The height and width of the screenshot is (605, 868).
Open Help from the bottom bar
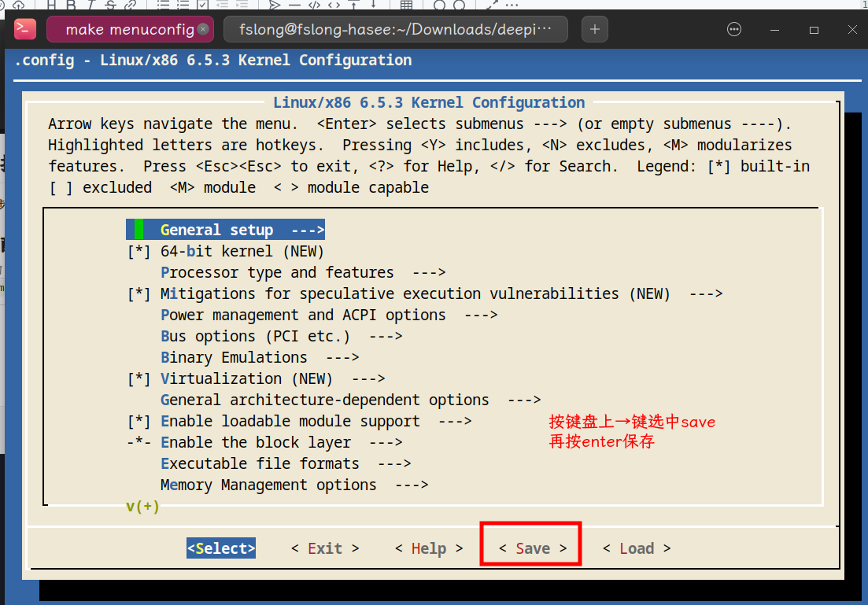(429, 548)
